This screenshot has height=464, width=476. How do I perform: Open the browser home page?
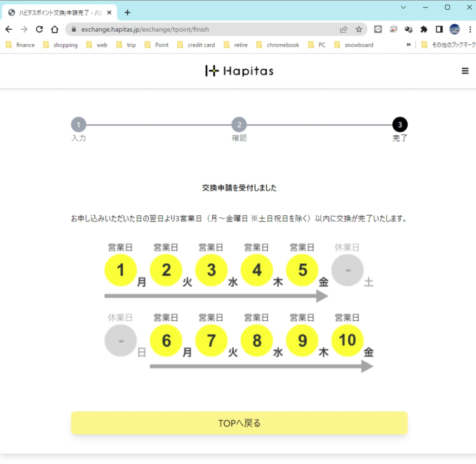[55, 29]
